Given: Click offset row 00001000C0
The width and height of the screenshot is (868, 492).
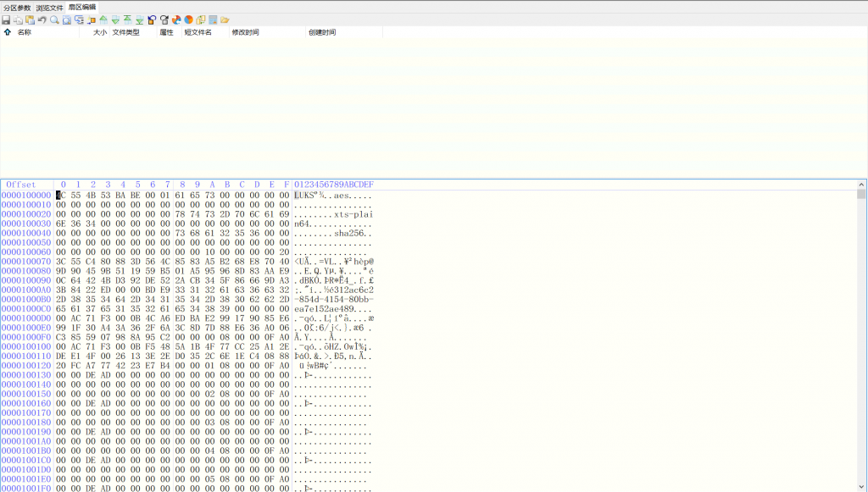Looking at the screenshot, I should [x=26, y=308].
